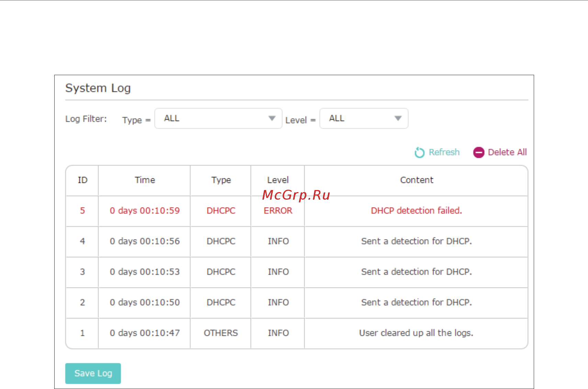Click the System Log heading
Image resolution: width=588 pixels, height=389 pixels.
tap(98, 88)
